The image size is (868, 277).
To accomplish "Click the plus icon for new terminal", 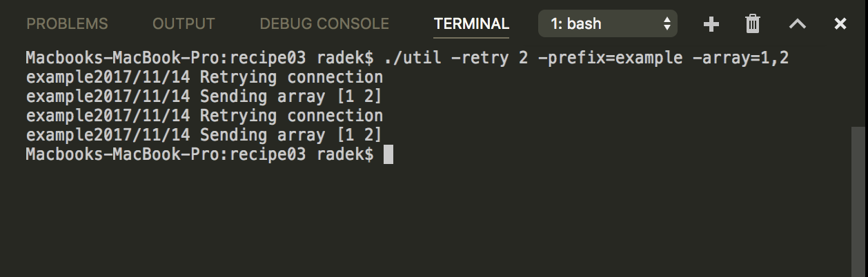I will coord(711,24).
